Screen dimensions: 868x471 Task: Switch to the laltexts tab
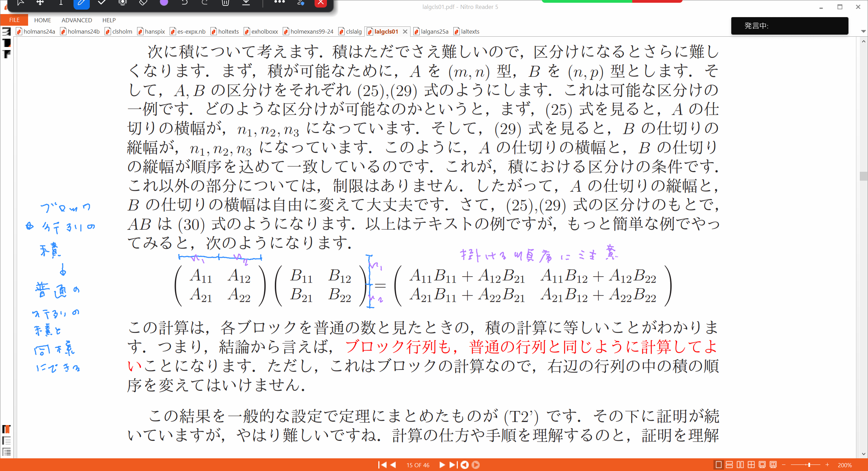click(x=467, y=32)
